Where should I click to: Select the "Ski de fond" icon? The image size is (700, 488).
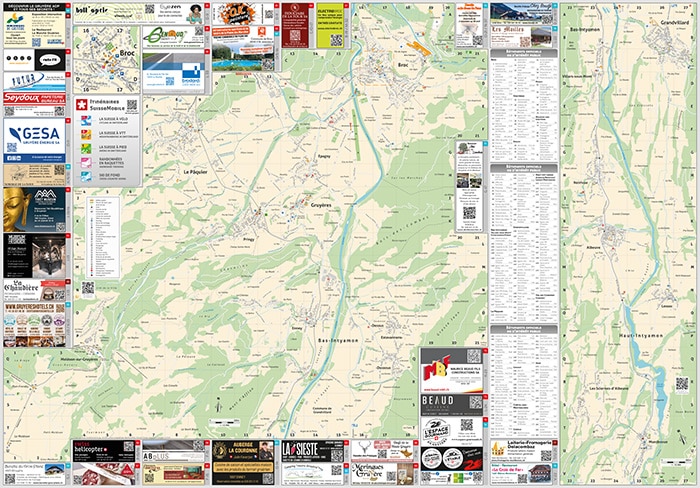click(86, 176)
